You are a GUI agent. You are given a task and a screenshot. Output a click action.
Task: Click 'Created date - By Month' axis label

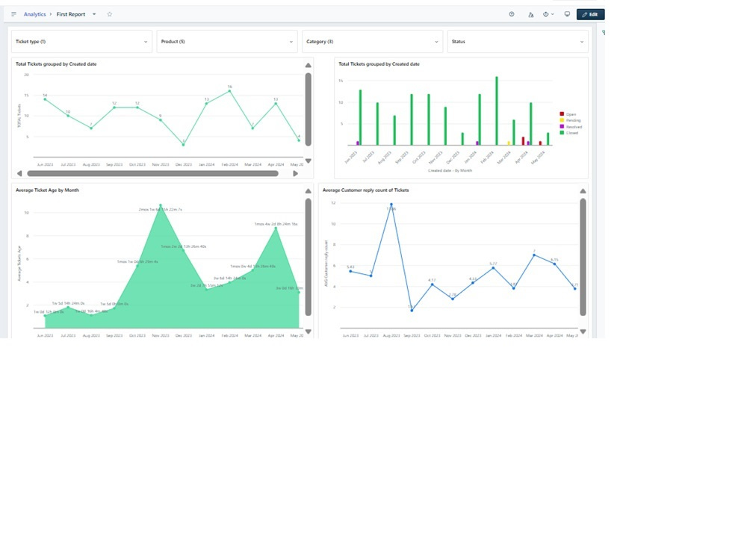pyautogui.click(x=450, y=170)
